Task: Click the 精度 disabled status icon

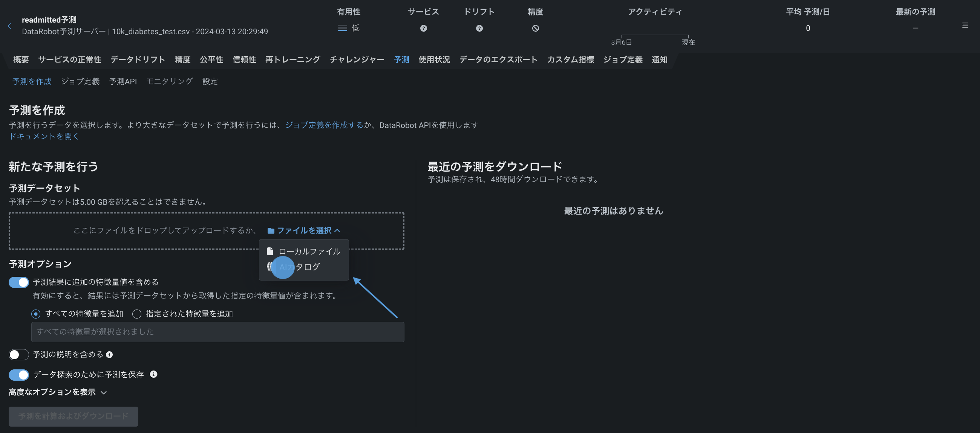Action: click(x=535, y=28)
